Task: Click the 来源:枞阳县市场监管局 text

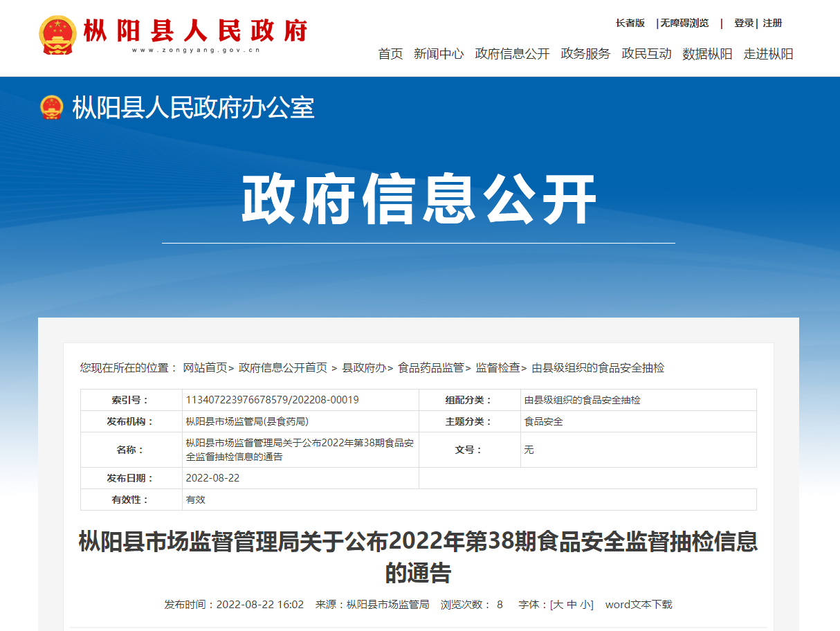Action: tap(372, 604)
